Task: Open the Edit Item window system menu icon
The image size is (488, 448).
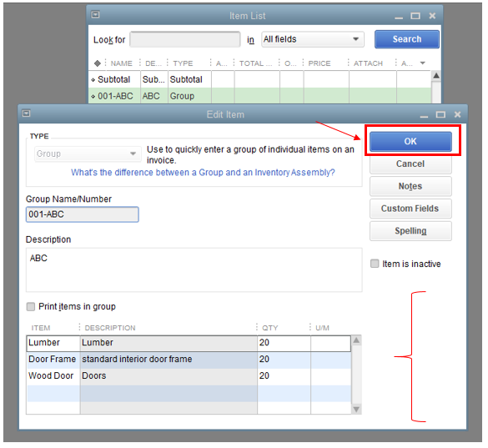Action: coord(27,113)
